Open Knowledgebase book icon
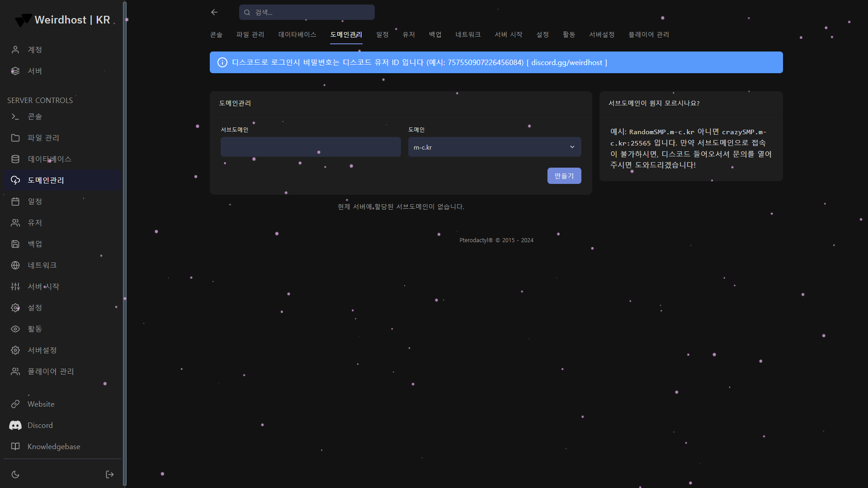 click(x=15, y=446)
